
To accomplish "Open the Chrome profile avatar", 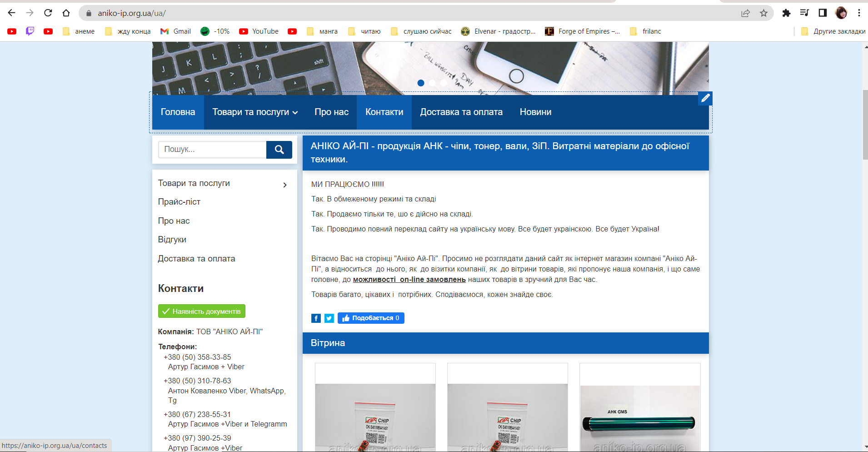I will [841, 13].
